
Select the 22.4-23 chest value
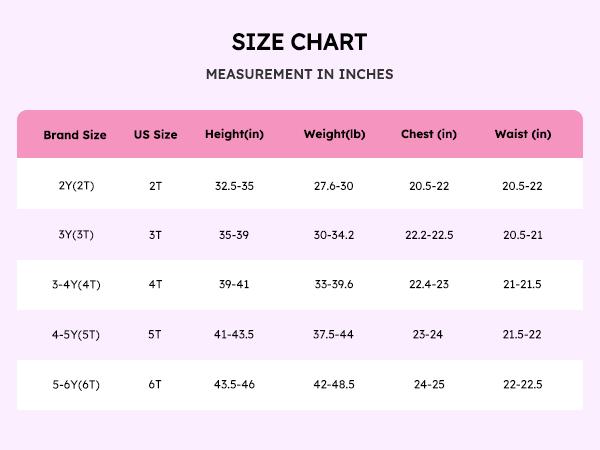(x=428, y=285)
